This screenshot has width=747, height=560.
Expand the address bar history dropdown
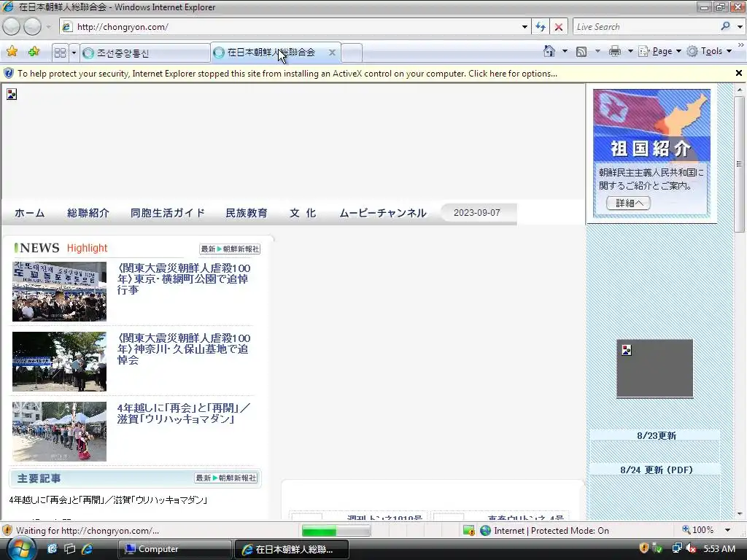coord(525,27)
